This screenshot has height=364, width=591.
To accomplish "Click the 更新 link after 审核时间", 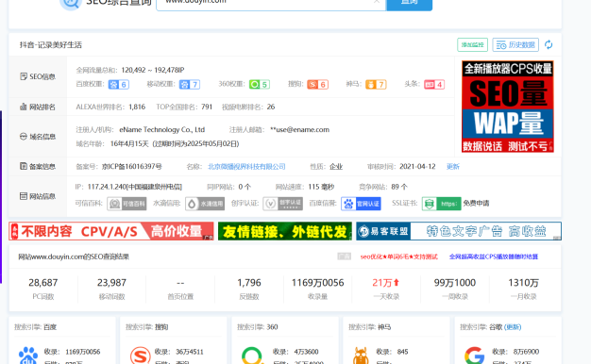I will 452,166.
